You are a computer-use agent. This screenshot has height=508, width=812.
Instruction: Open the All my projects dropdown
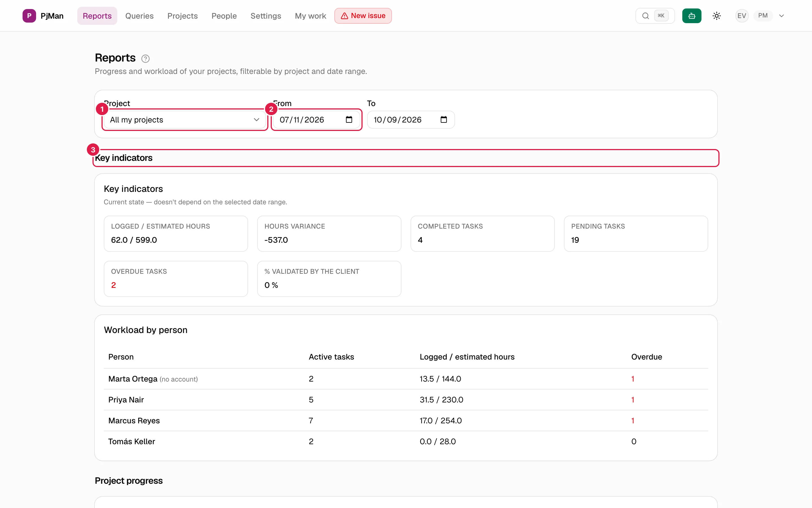[x=185, y=120]
